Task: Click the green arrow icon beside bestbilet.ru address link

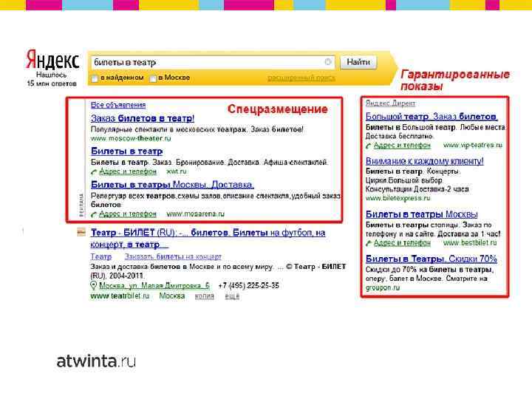Action: 369,243
